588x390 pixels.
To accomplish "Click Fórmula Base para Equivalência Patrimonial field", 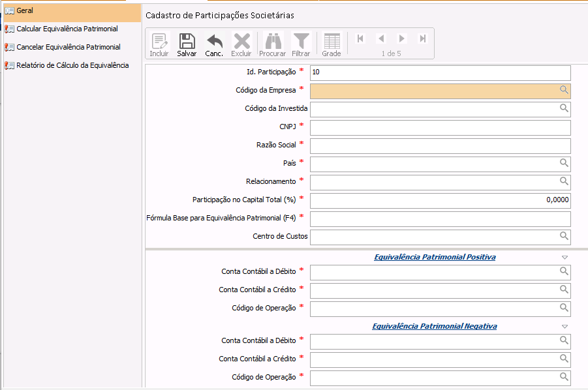I will click(x=441, y=219).
